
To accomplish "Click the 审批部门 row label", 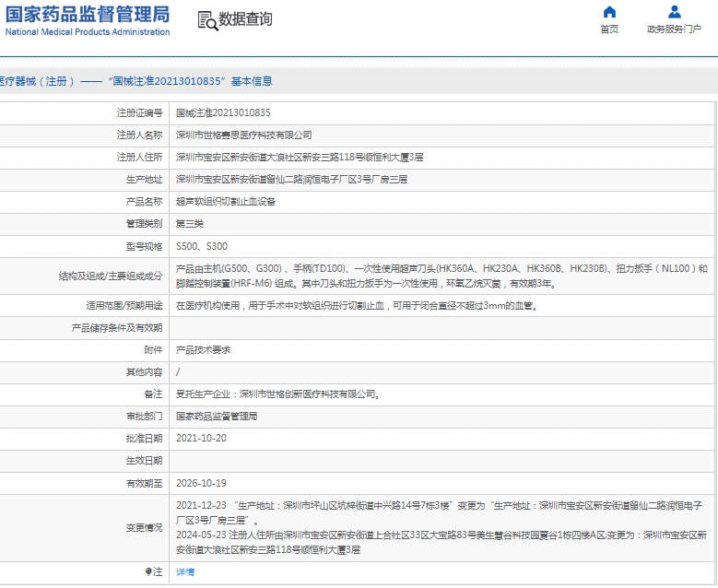I will tap(144, 417).
